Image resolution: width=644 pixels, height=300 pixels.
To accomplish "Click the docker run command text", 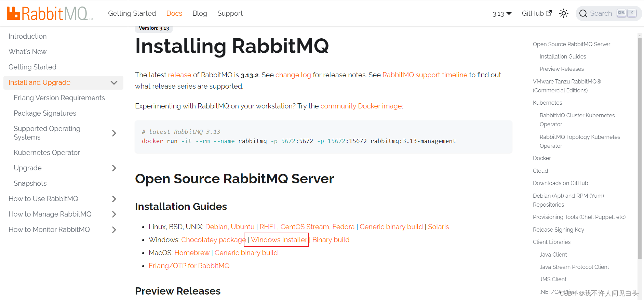I will [x=299, y=141].
